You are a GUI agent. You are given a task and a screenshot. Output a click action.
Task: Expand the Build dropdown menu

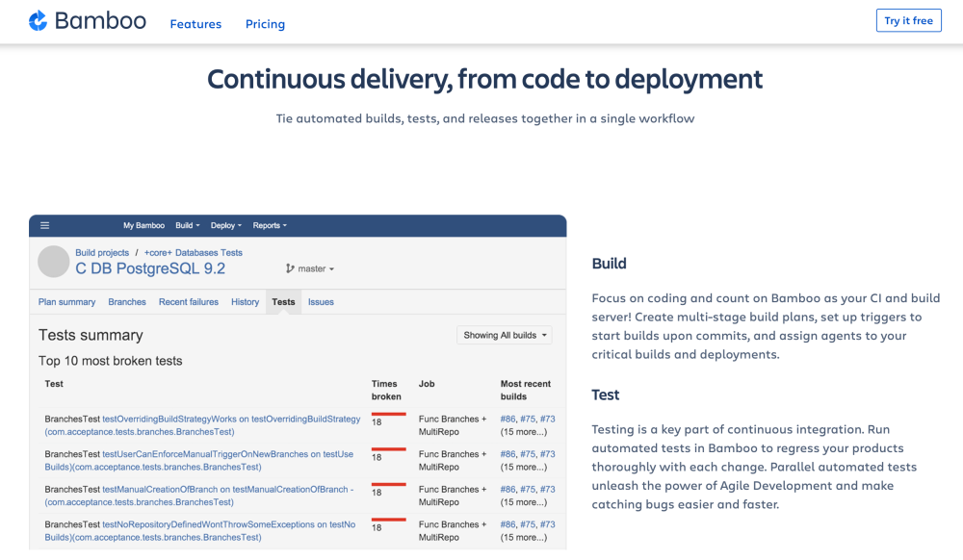click(x=188, y=226)
